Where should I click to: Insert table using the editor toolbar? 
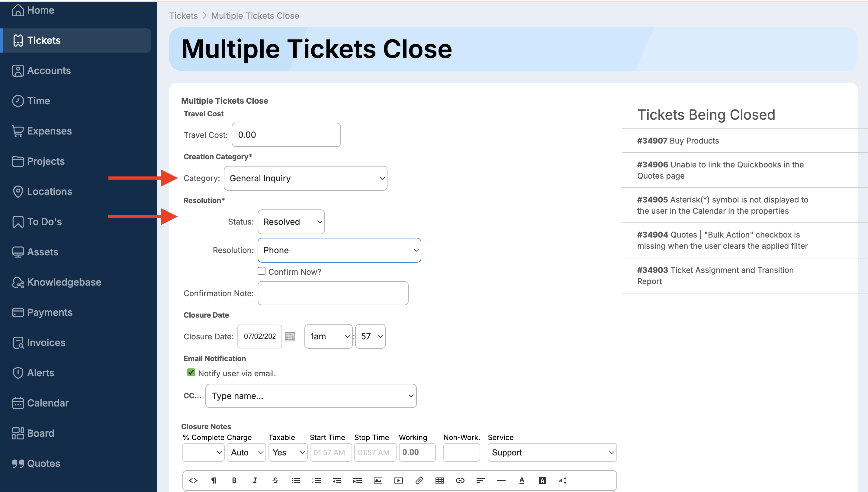pyautogui.click(x=439, y=480)
